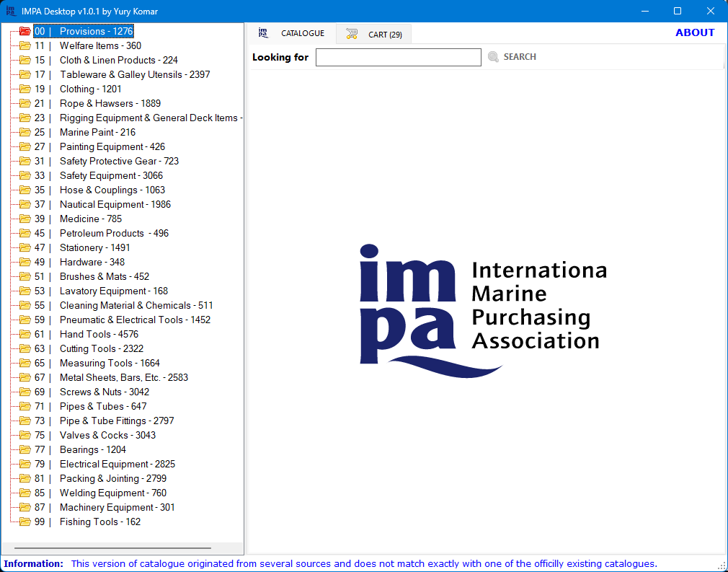Click the folder icon beside Cloth & Linen Products
This screenshot has height=572, width=728.
tap(25, 61)
